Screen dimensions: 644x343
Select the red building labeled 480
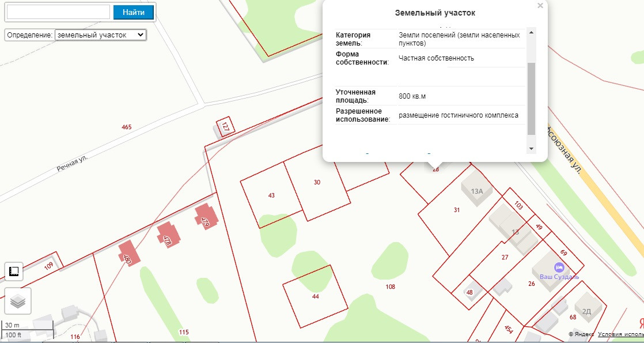(x=130, y=254)
